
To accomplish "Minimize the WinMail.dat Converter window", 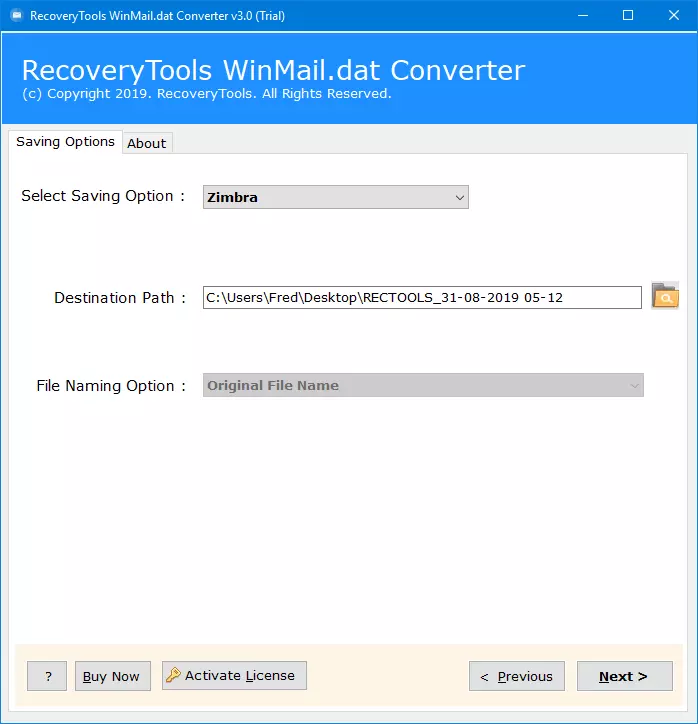I will pos(583,15).
